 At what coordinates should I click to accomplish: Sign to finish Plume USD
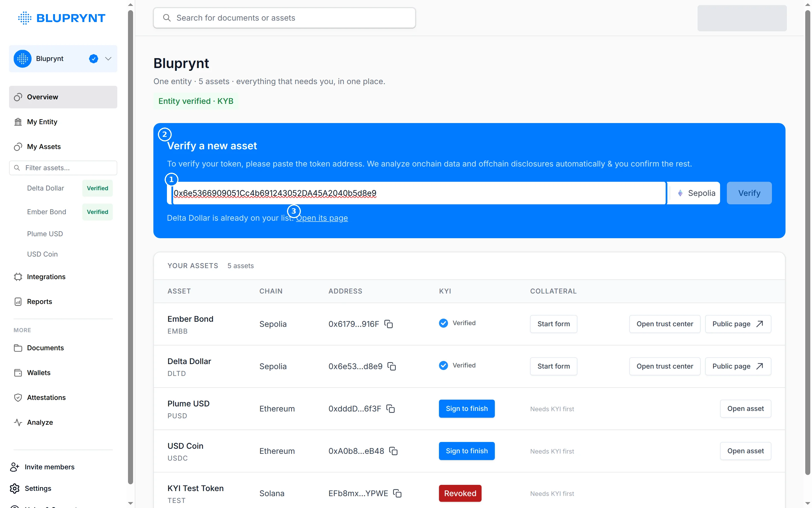(467, 409)
